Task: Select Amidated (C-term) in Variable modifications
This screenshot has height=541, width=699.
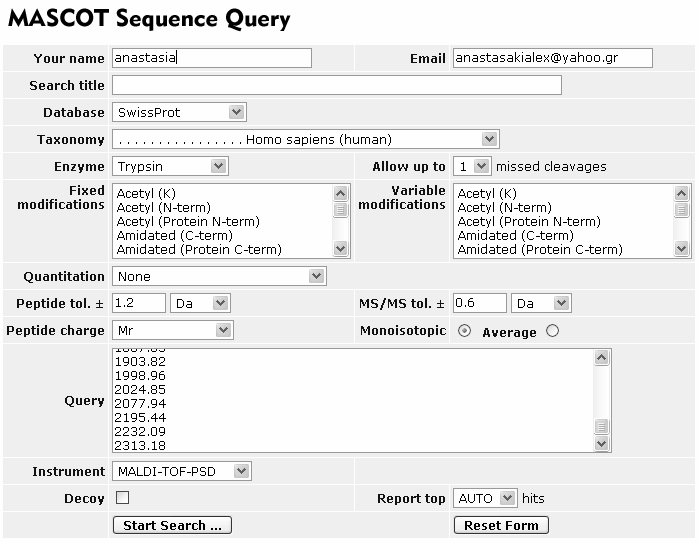Action: 516,235
